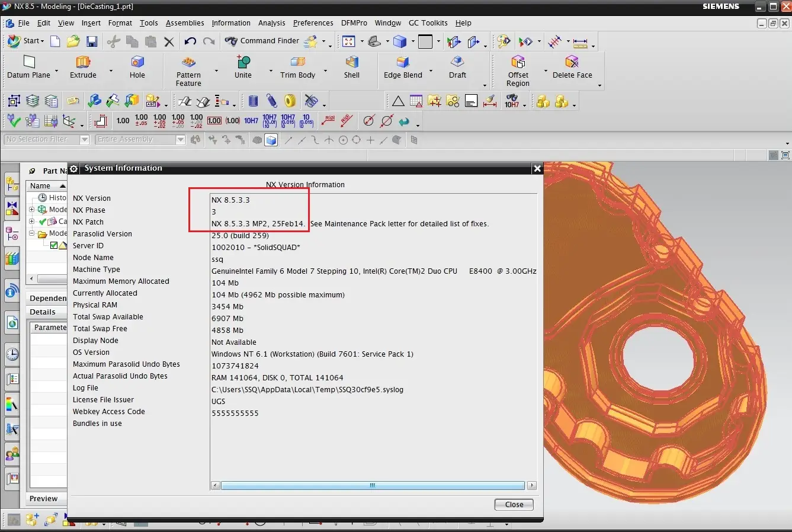Open the cylindrical compression spring tool

[x=254, y=101]
